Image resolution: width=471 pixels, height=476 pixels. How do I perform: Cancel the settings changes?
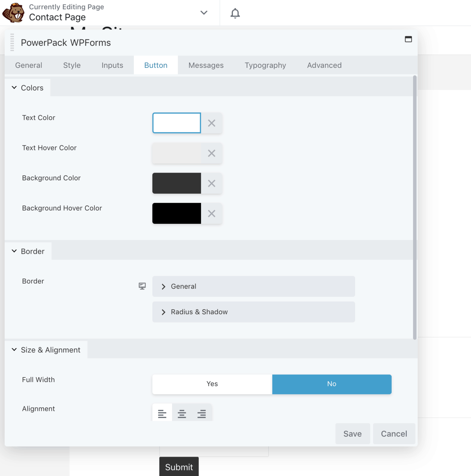(x=394, y=434)
